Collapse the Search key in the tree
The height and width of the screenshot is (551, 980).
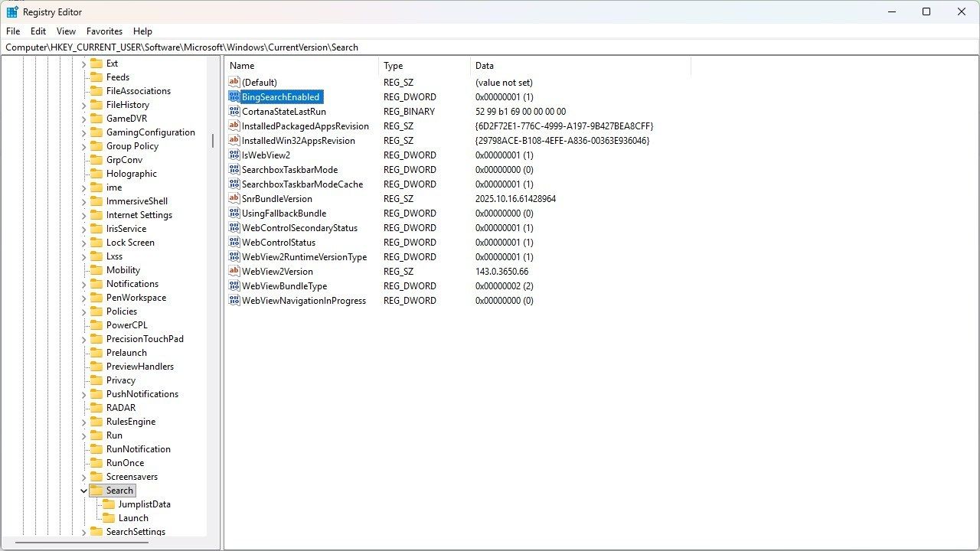83,491
